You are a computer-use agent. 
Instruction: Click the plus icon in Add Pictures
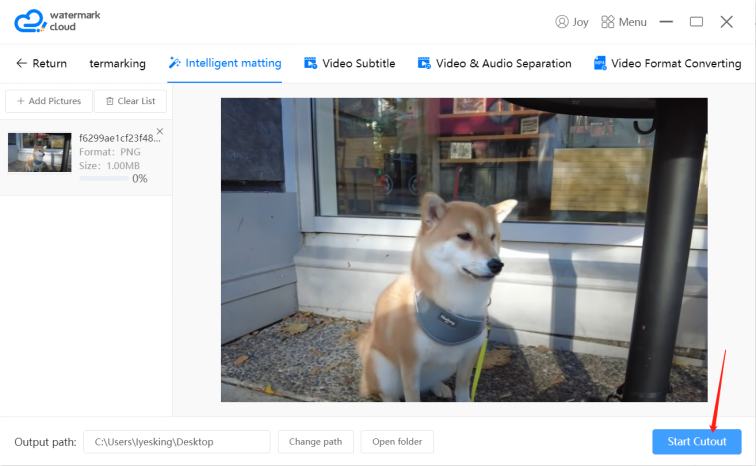(x=21, y=101)
